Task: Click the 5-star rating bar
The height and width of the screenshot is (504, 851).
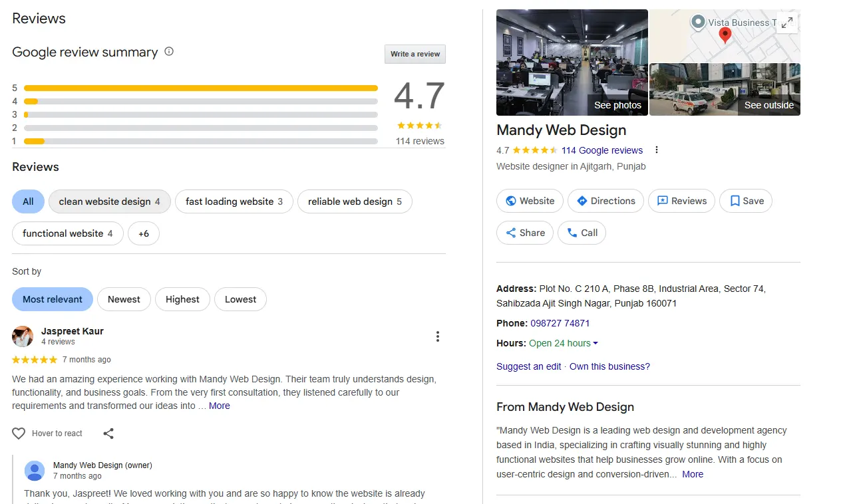Action: (x=201, y=88)
